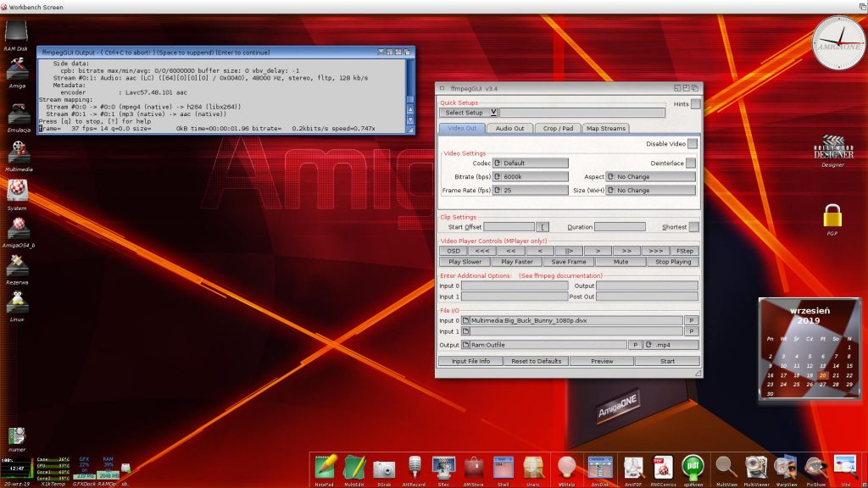This screenshot has width=868, height=488.
Task: Open SGrab camera icon in dock
Action: (384, 469)
